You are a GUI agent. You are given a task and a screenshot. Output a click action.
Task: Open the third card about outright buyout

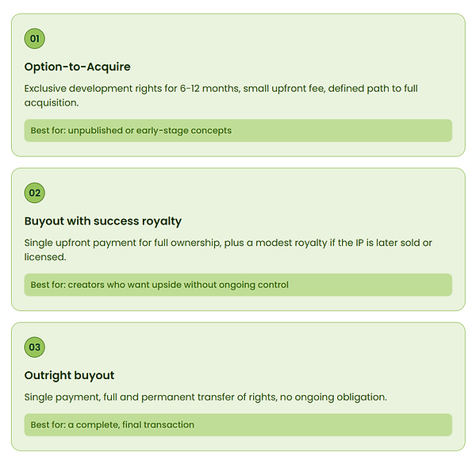click(x=238, y=386)
